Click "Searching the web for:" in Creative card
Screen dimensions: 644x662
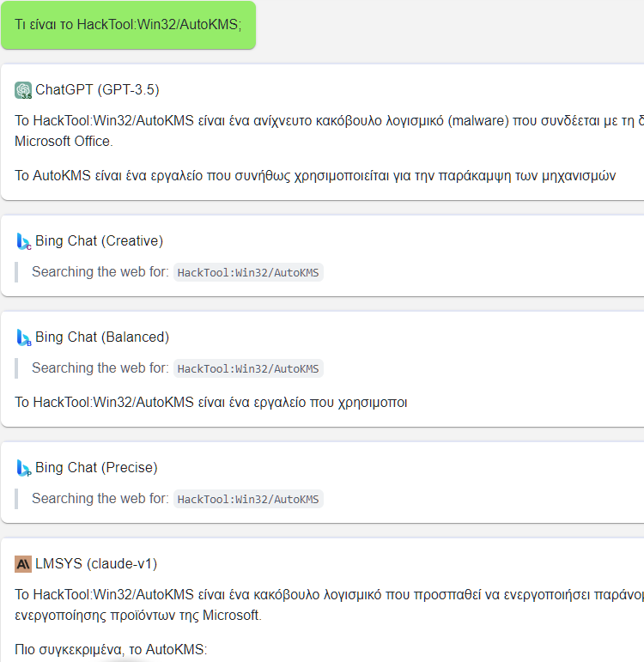click(100, 271)
